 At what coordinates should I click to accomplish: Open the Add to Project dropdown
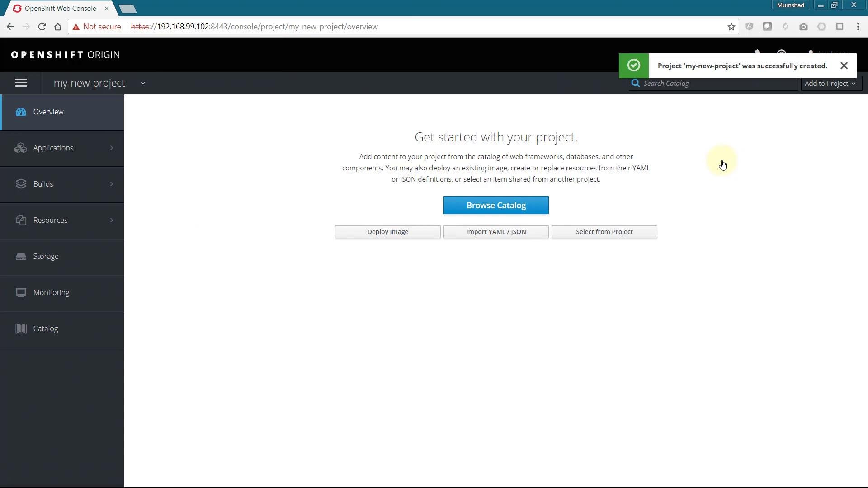(831, 84)
